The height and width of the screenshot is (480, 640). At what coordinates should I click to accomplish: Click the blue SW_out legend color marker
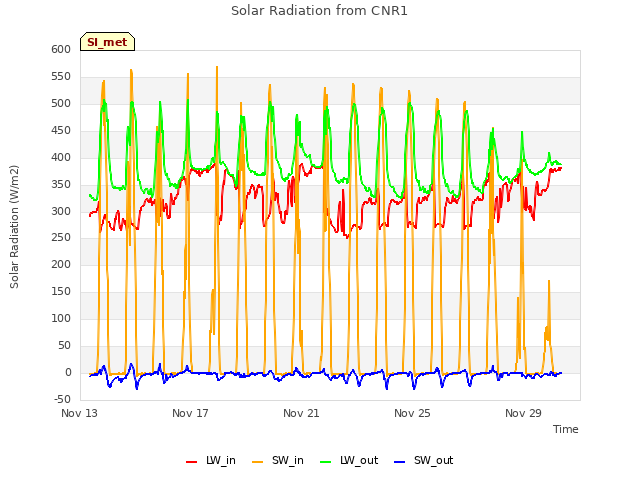[400, 462]
